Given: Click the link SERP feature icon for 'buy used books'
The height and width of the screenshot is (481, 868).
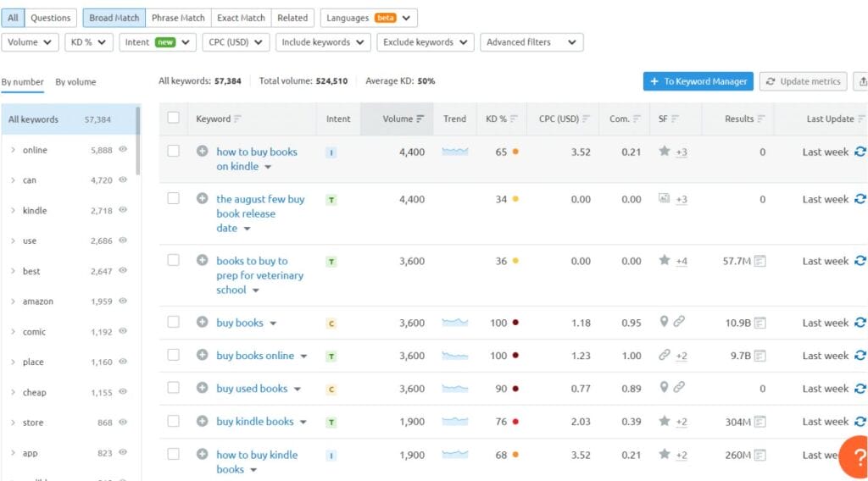Looking at the screenshot, I should [x=679, y=387].
